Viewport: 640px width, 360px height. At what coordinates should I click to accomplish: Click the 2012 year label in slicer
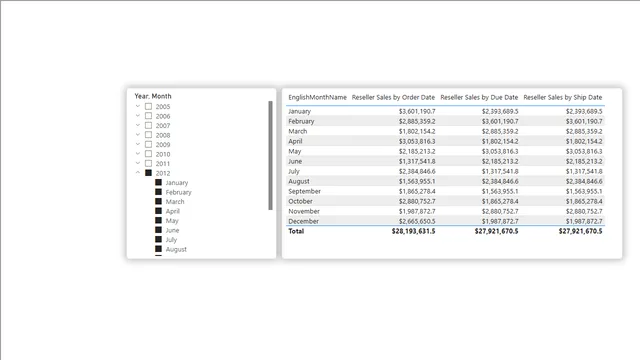click(x=163, y=173)
